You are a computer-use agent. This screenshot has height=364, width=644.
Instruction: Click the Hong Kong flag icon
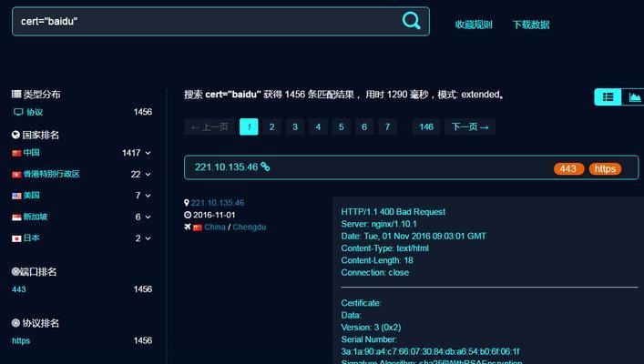[16, 175]
